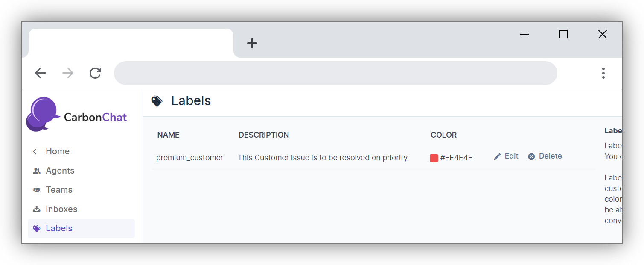Click the COLOR column header
The width and height of the screenshot is (644, 265).
coord(443,135)
